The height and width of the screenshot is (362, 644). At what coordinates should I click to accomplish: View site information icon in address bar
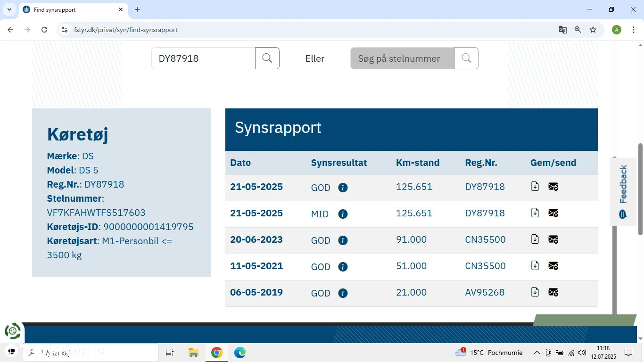(65, 30)
